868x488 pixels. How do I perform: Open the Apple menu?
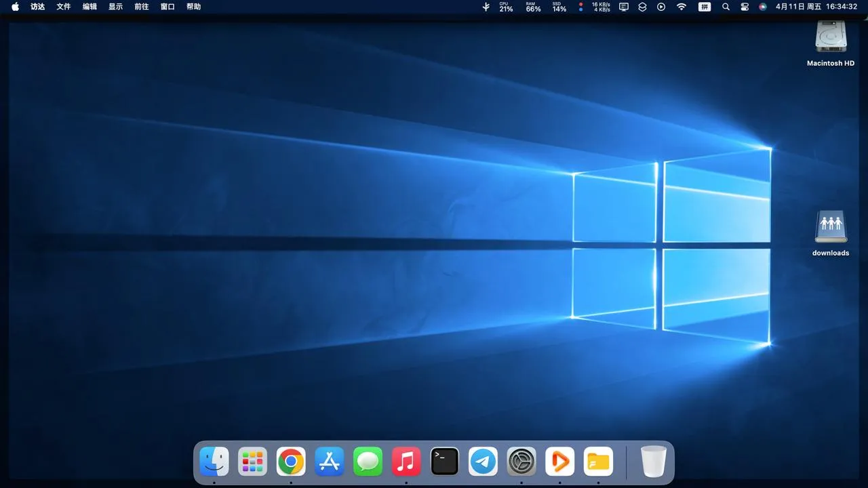(x=15, y=7)
